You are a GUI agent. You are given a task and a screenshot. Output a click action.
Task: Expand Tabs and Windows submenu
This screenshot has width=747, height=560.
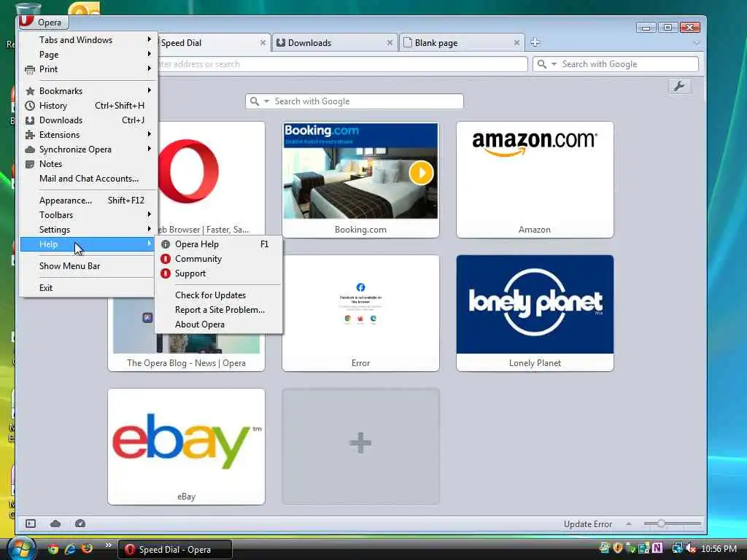point(88,40)
